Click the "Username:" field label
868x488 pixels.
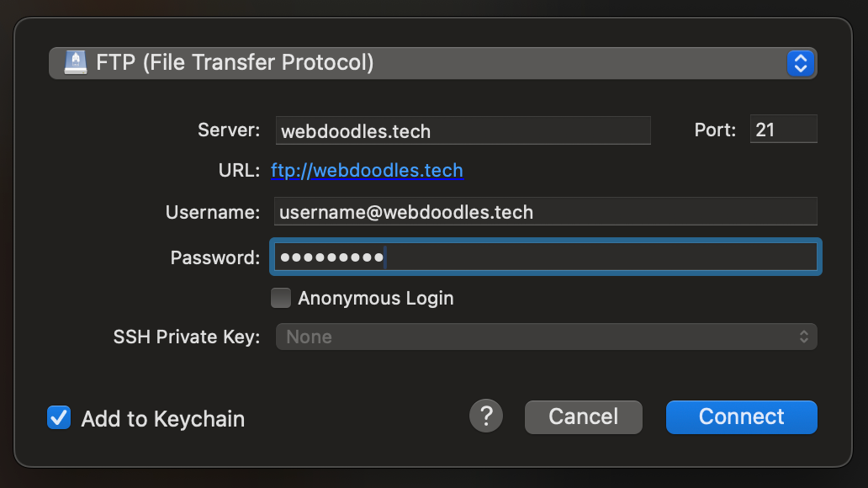(213, 213)
